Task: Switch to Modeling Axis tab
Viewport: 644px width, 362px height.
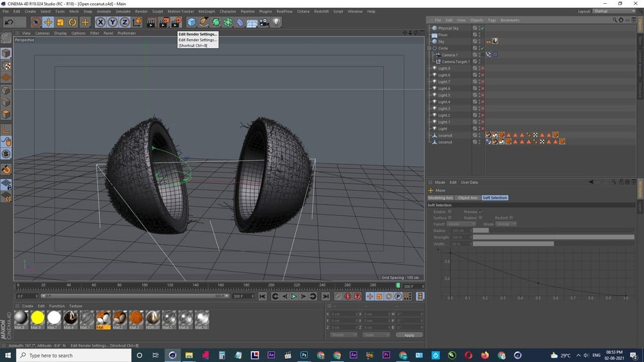Action: tap(440, 198)
